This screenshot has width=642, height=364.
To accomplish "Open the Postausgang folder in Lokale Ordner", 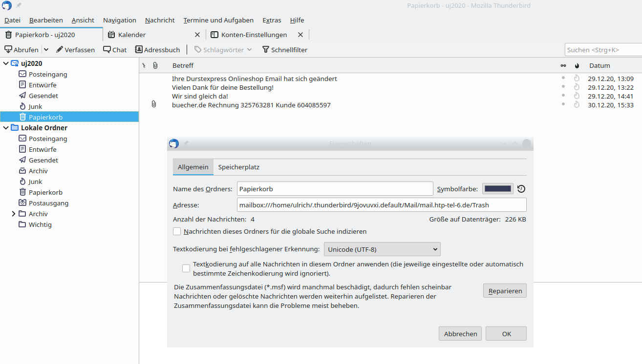I will [48, 203].
